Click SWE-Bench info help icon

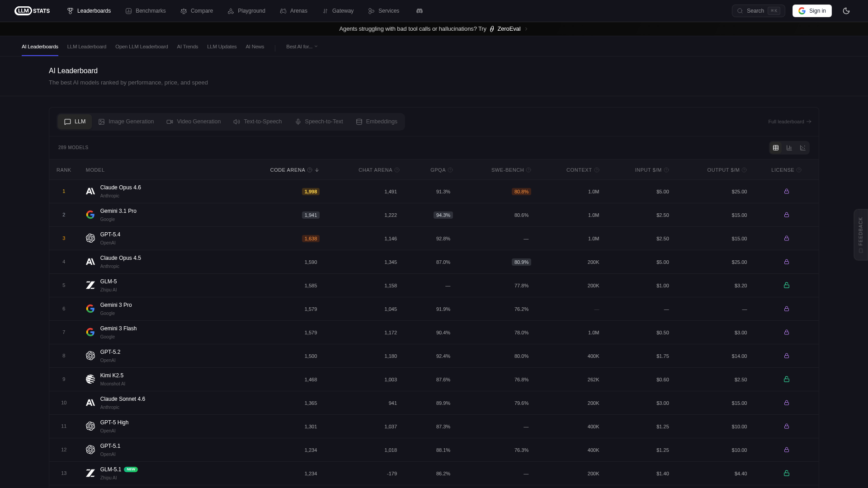528,170
